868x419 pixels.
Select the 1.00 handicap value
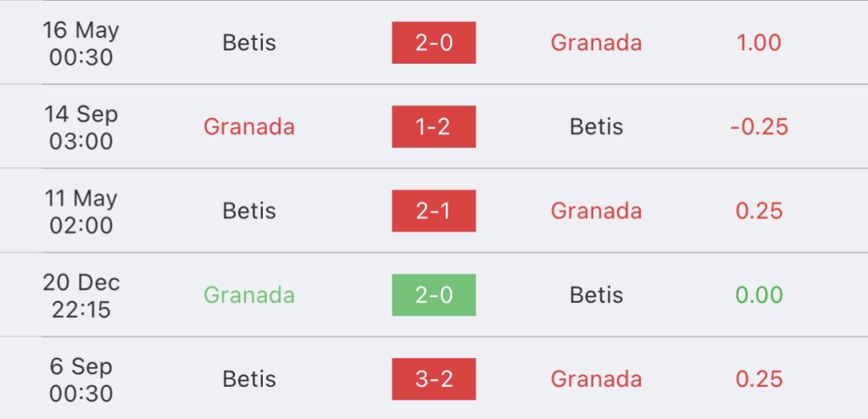point(759,42)
